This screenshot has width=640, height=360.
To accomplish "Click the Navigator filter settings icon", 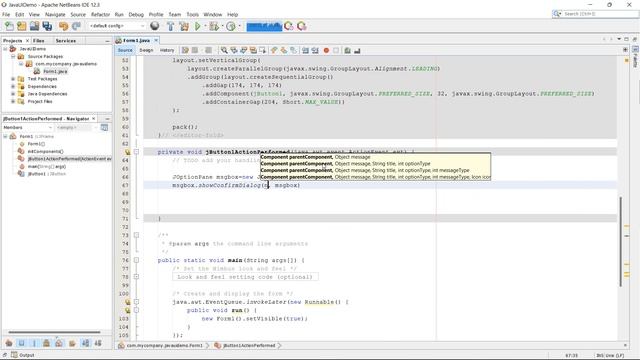I will [x=104, y=127].
